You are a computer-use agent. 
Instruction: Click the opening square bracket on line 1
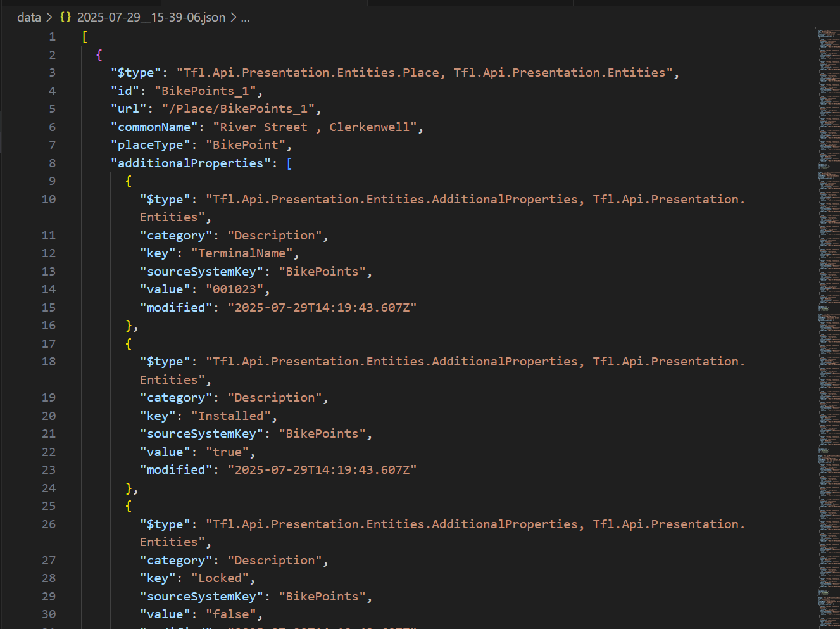85,37
